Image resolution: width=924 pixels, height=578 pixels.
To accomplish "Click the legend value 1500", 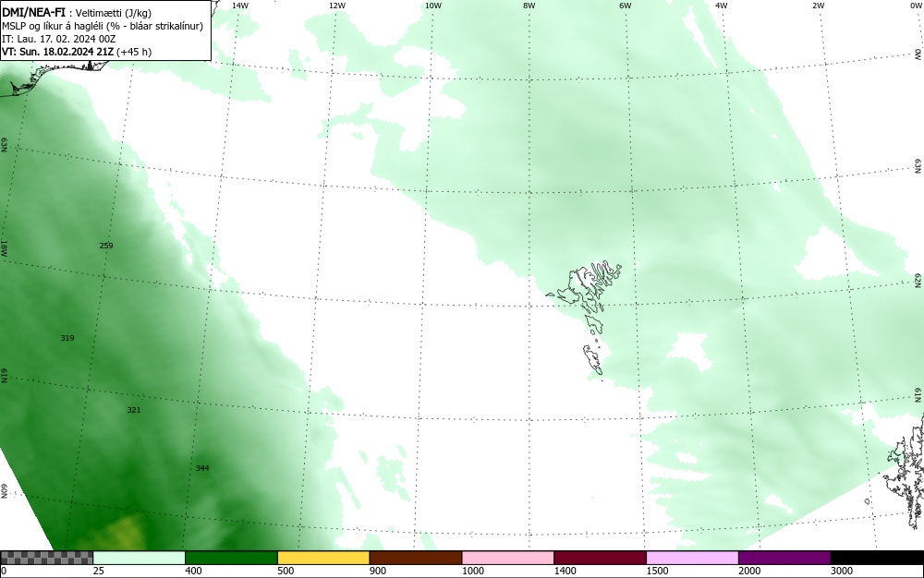I will pos(657,571).
